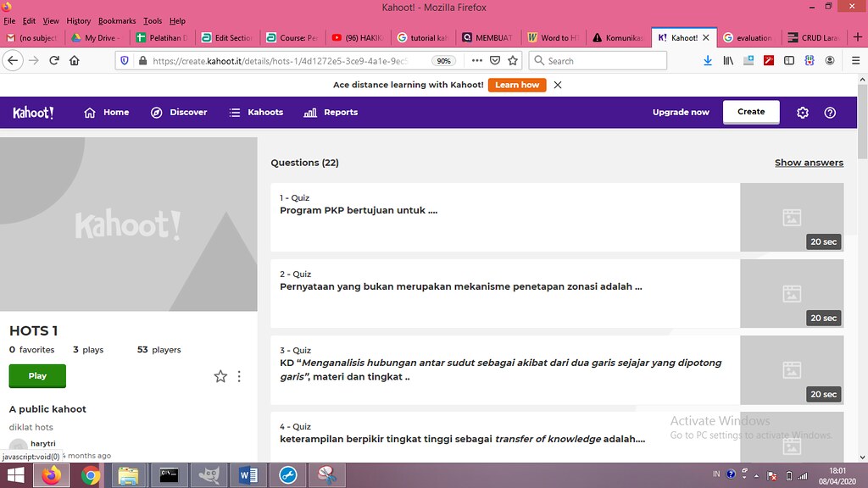Go to the Firefox home page

tap(75, 60)
